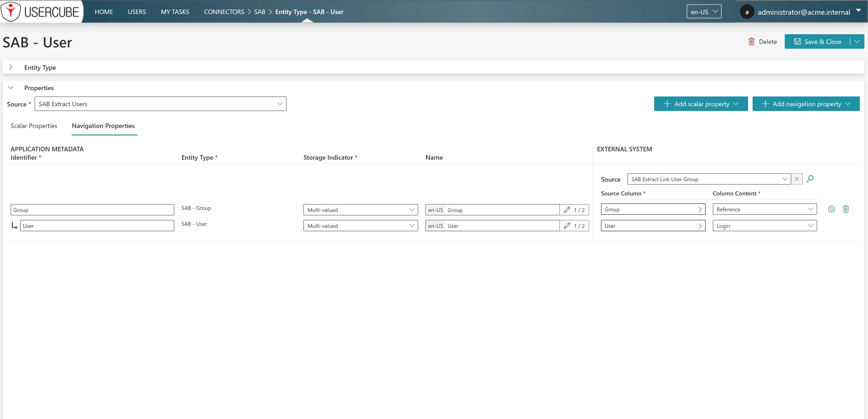Image resolution: width=868 pixels, height=419 pixels.
Task: Open the en-US language dropdown
Action: click(704, 12)
